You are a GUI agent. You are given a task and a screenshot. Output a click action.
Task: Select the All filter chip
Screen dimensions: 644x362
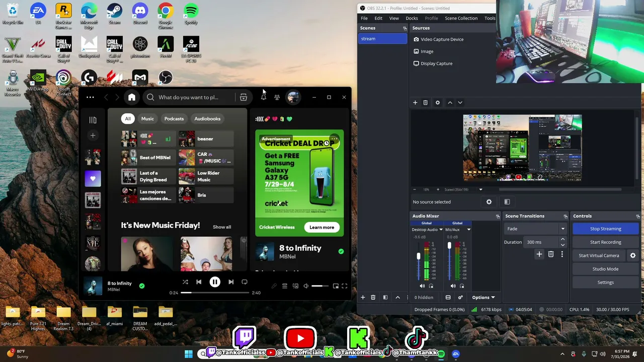click(x=128, y=119)
